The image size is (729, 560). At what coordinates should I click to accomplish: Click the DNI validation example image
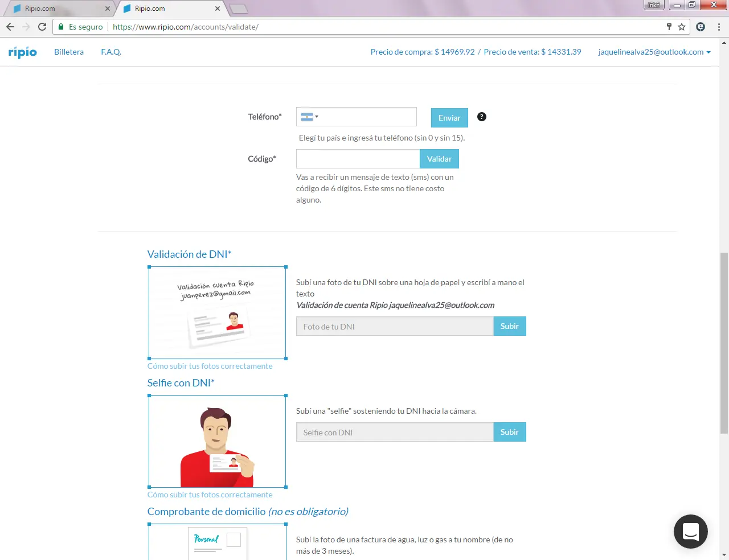[217, 312]
